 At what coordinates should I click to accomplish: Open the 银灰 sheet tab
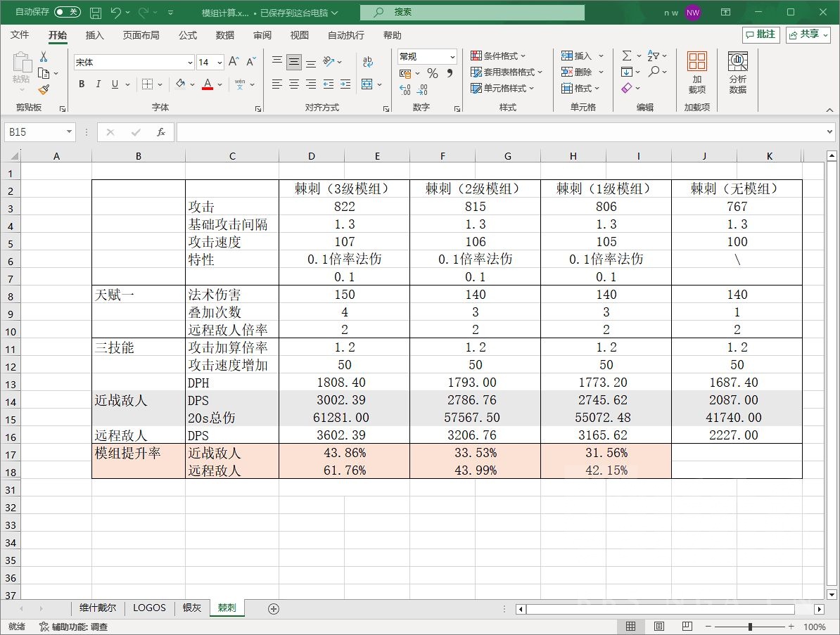(191, 608)
